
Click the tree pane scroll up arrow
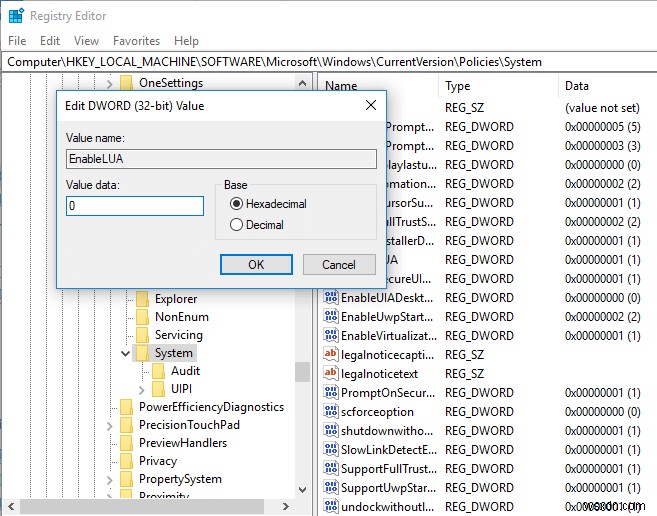(x=303, y=83)
